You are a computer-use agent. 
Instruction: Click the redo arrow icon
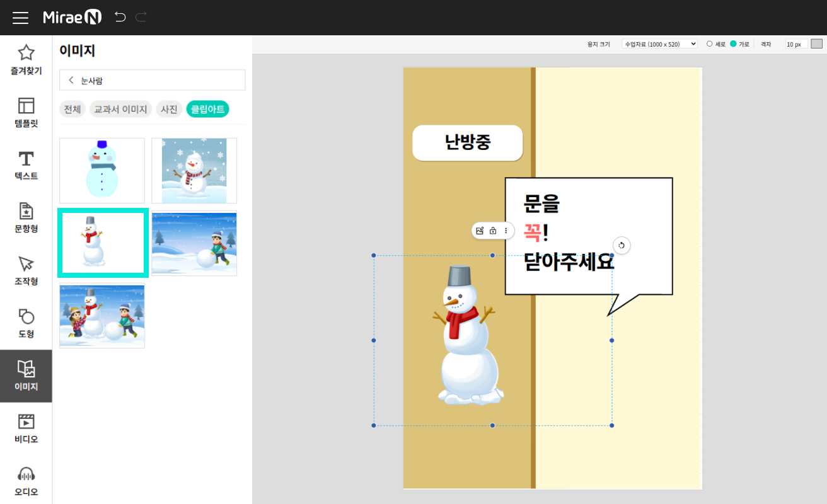(x=141, y=17)
